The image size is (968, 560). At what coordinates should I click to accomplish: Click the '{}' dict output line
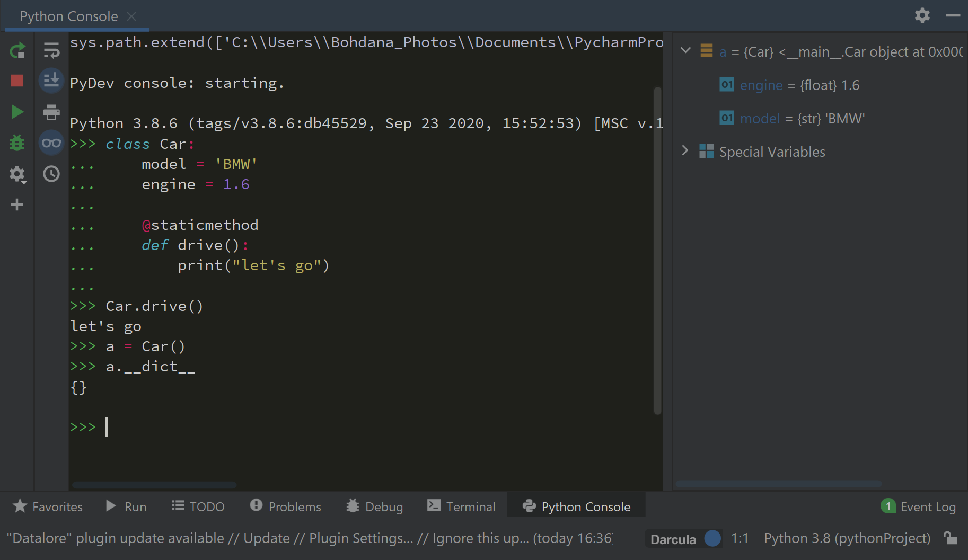(78, 387)
